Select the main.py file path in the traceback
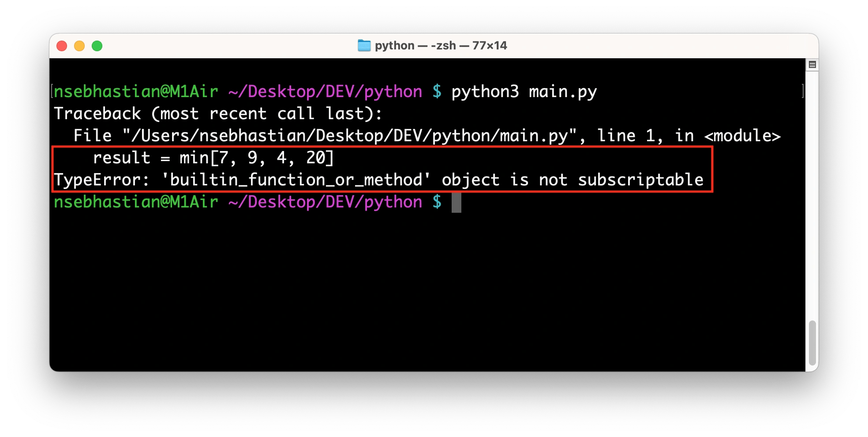The width and height of the screenshot is (868, 437). pos(353,136)
